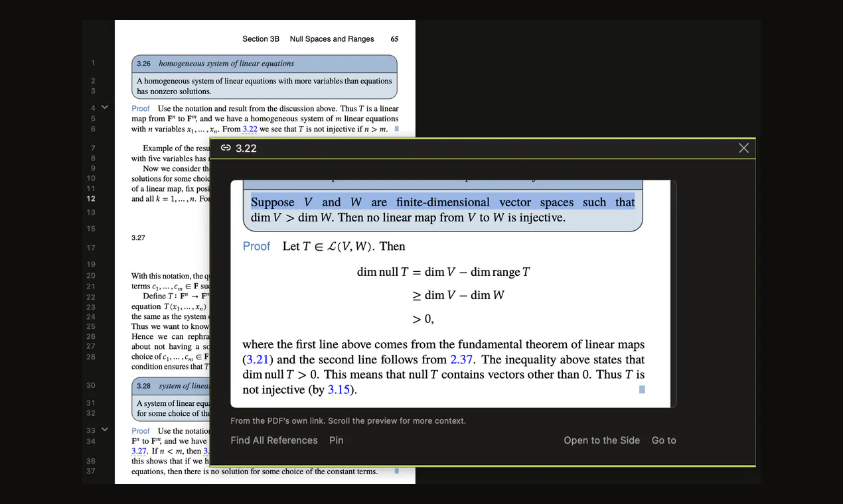Click the standalone '3.27' label on the page

point(138,237)
